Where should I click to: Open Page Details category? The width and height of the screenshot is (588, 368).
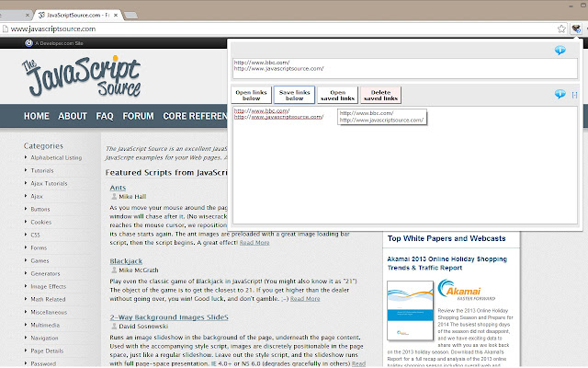(47, 351)
